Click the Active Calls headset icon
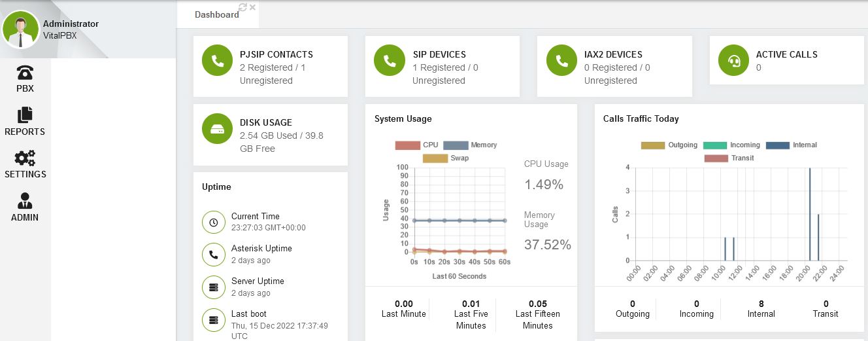The image size is (868, 341). pyautogui.click(x=733, y=61)
